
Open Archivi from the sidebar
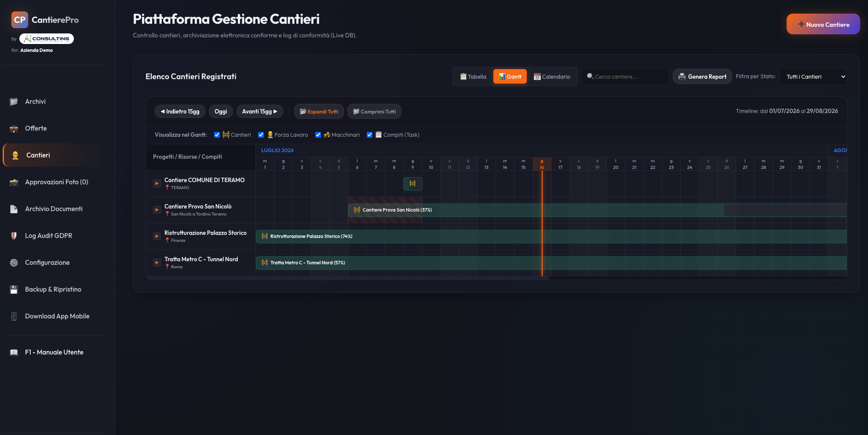(53, 102)
